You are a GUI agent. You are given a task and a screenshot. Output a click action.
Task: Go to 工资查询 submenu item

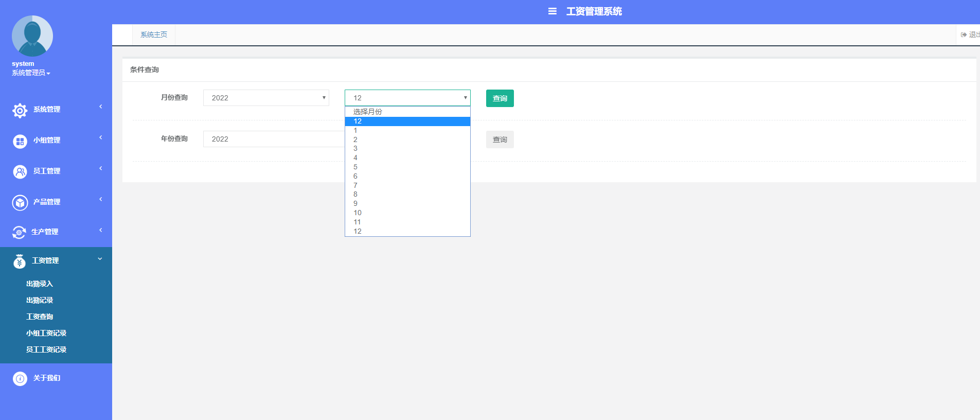click(40, 317)
